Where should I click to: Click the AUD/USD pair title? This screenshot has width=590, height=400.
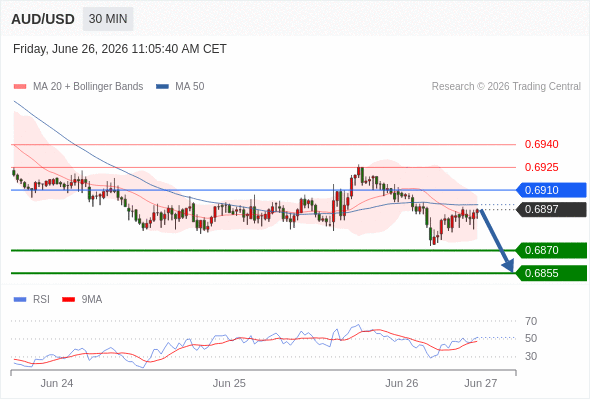(43, 19)
